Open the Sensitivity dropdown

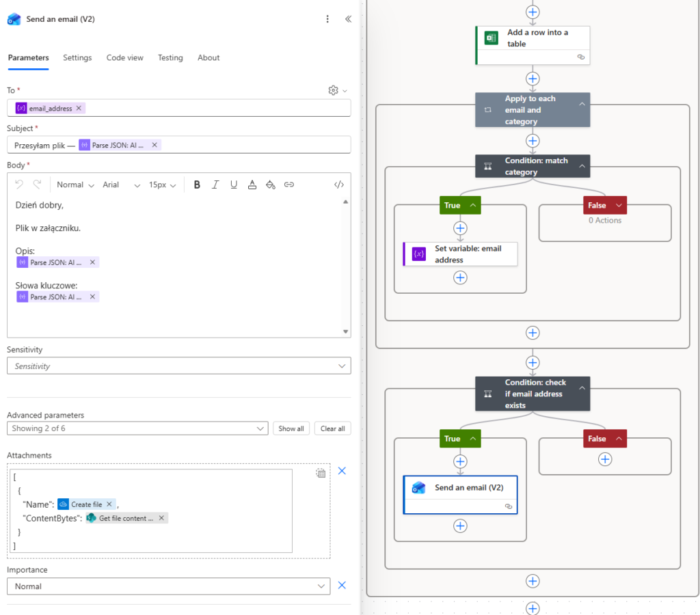coord(178,366)
